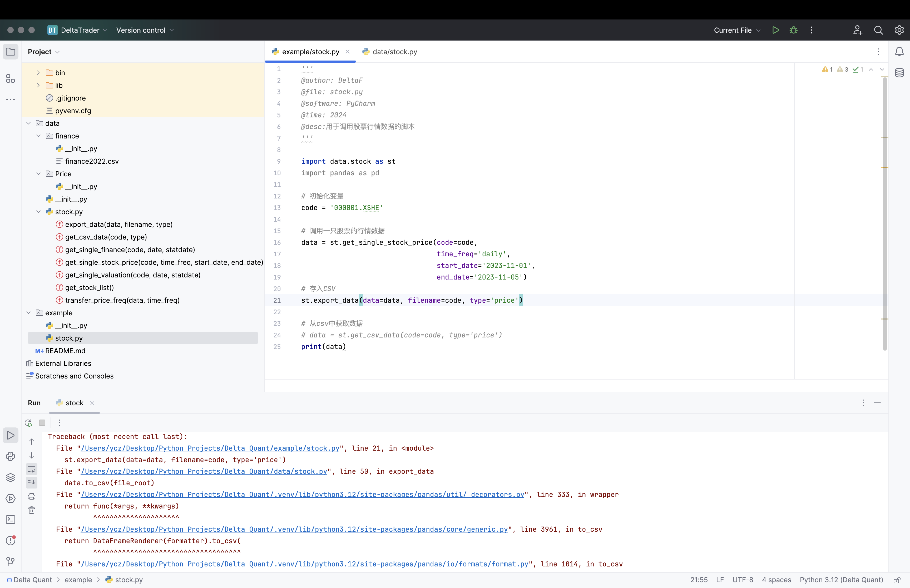Open the Version control menu

(x=145, y=30)
